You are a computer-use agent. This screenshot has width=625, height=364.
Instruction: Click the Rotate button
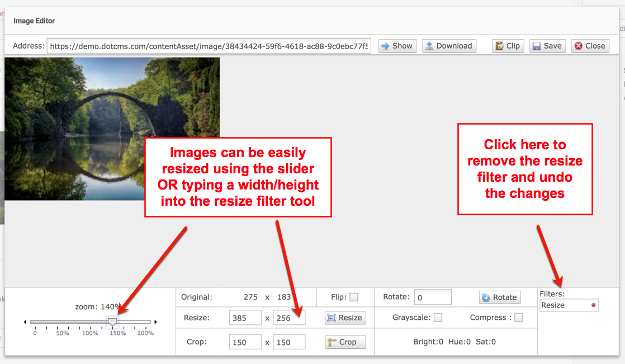pos(499,297)
